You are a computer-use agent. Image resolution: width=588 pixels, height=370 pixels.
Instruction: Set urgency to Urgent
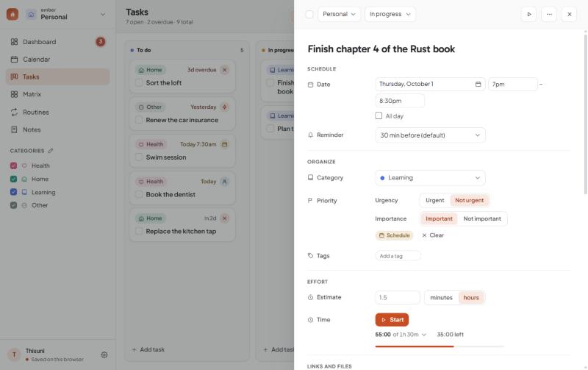tap(434, 200)
